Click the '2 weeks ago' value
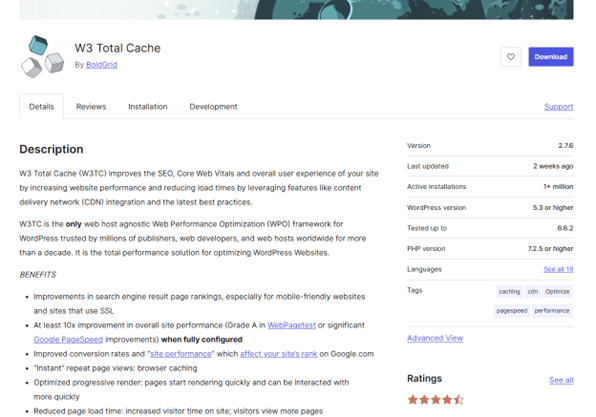Image resolution: width=596 pixels, height=417 pixels. coord(553,166)
